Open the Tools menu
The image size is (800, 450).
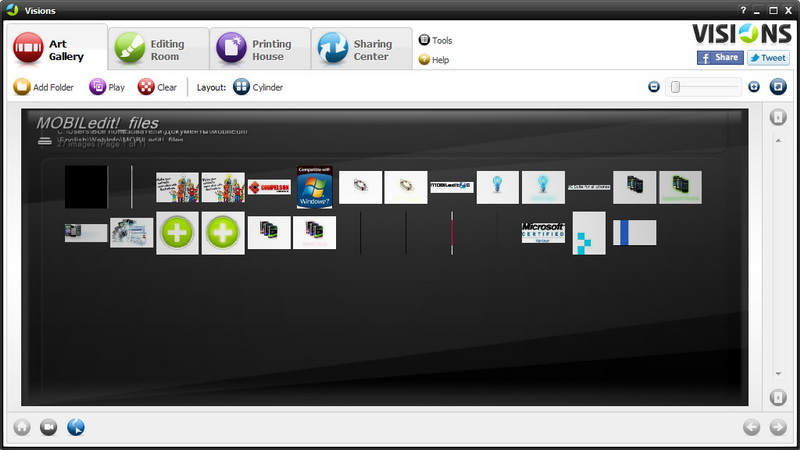click(x=435, y=40)
